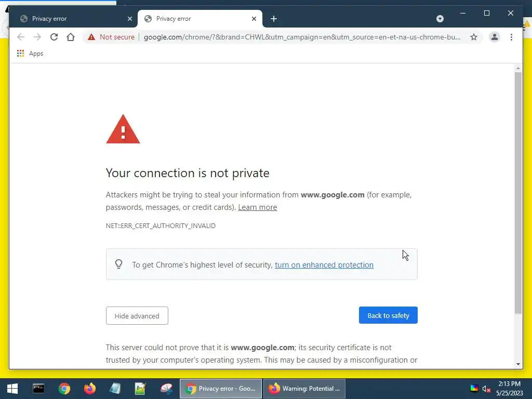Image resolution: width=532 pixels, height=399 pixels.
Task: Go forward with the forward arrow
Action: tap(37, 37)
